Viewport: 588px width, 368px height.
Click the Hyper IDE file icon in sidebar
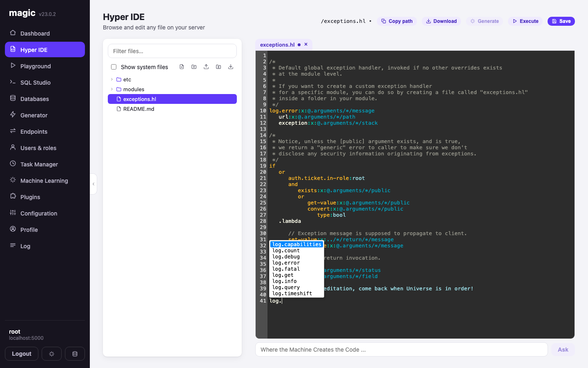[x=13, y=49]
